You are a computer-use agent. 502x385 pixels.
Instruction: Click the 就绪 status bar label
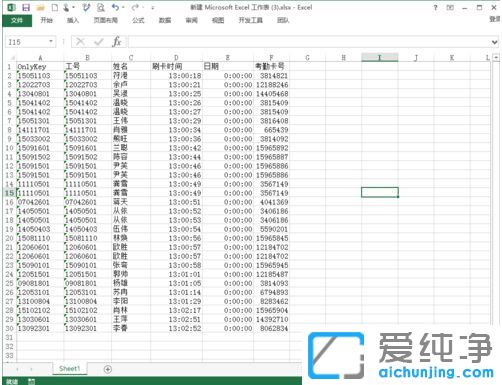pos(12,381)
